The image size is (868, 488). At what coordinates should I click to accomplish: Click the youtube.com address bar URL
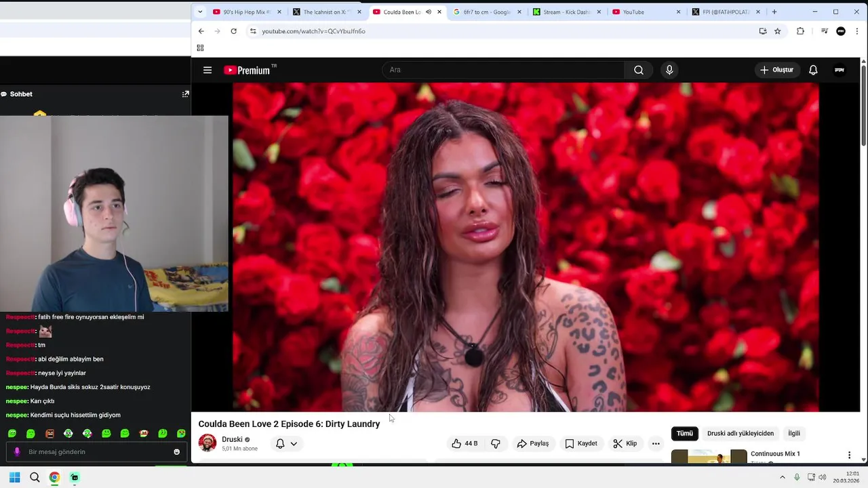[x=313, y=31]
